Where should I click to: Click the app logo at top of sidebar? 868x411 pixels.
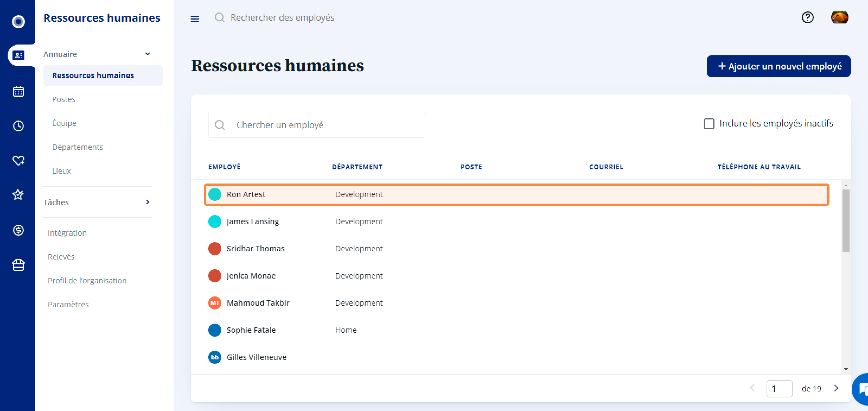tap(18, 21)
